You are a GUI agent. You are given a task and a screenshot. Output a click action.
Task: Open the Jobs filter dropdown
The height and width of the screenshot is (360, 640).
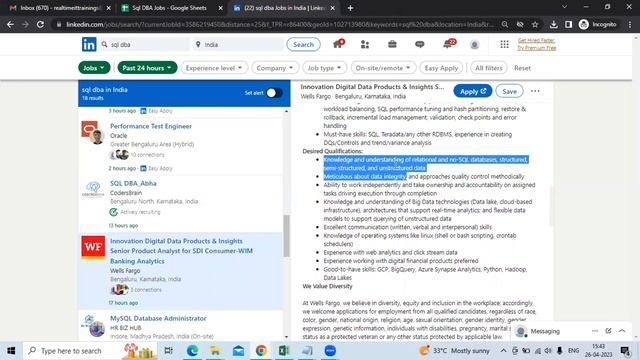(x=94, y=68)
